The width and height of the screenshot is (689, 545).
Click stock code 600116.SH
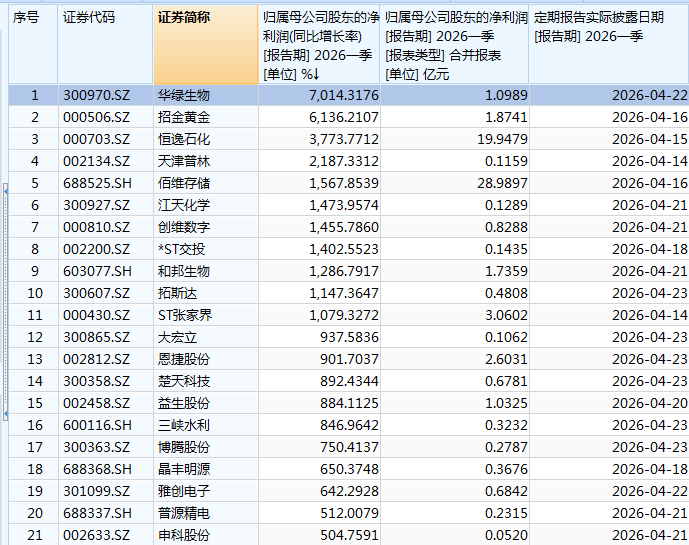96,425
